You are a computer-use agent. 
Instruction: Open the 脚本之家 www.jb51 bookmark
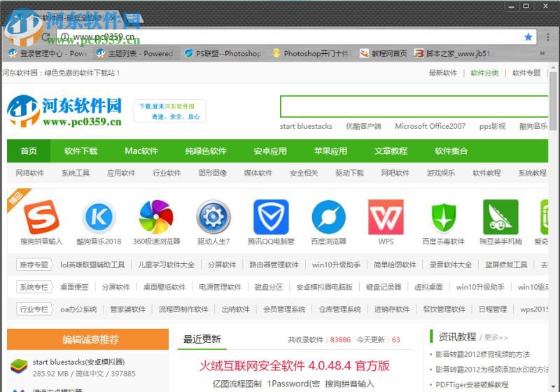point(454,54)
